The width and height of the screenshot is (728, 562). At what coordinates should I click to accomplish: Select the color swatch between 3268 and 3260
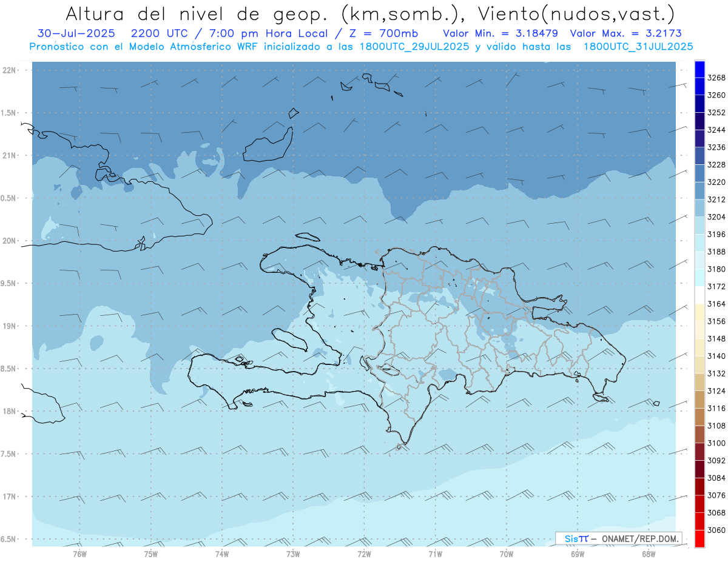pos(699,86)
